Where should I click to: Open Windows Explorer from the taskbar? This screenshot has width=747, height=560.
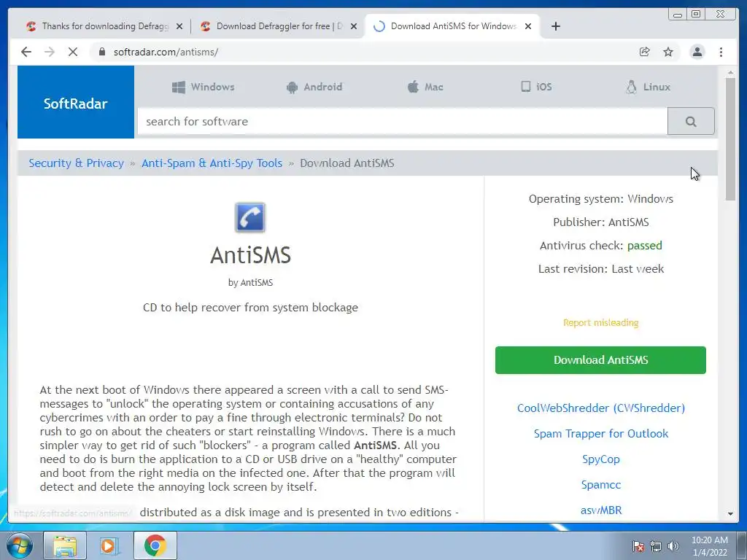(x=65, y=545)
